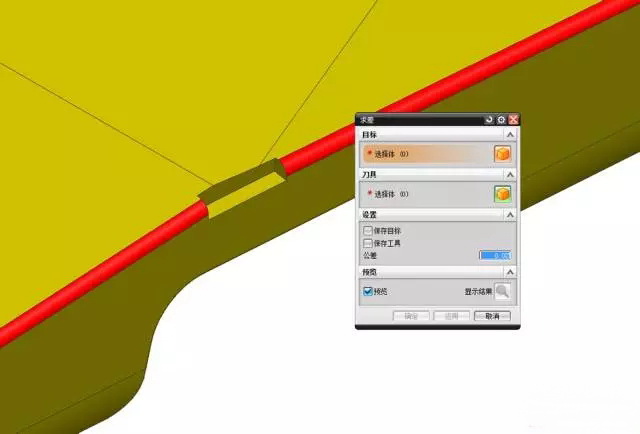Screen dimensions: 640x434
Task: Enable the 保存目标 (keep target) checkbox
Action: coord(367,231)
